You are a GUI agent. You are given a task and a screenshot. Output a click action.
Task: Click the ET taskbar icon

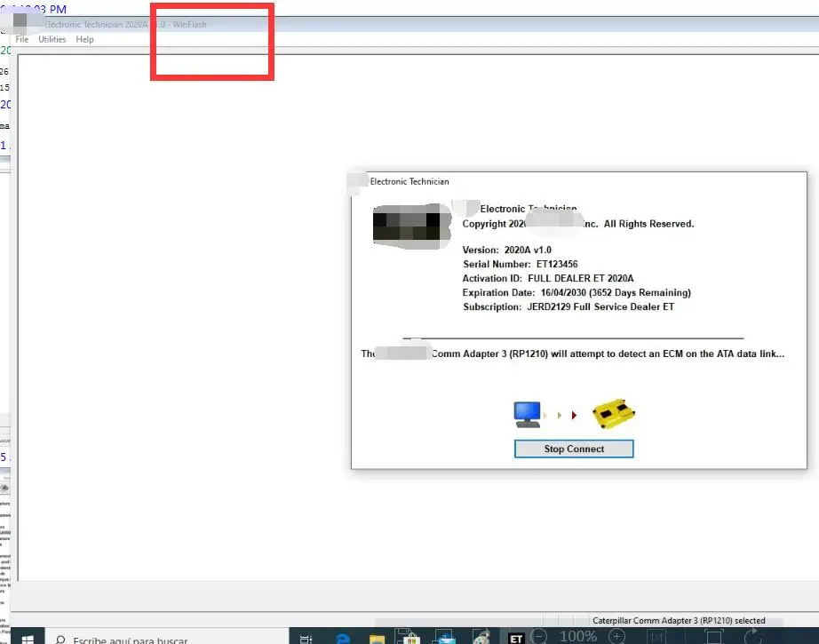516,639
